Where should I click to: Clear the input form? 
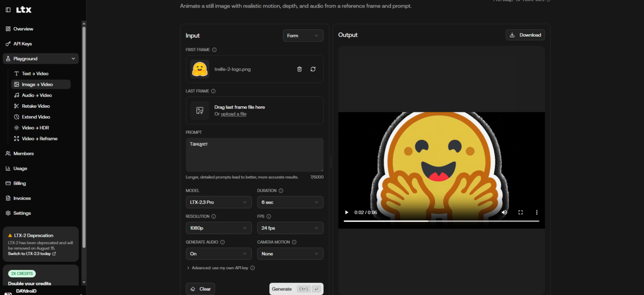tap(200, 289)
